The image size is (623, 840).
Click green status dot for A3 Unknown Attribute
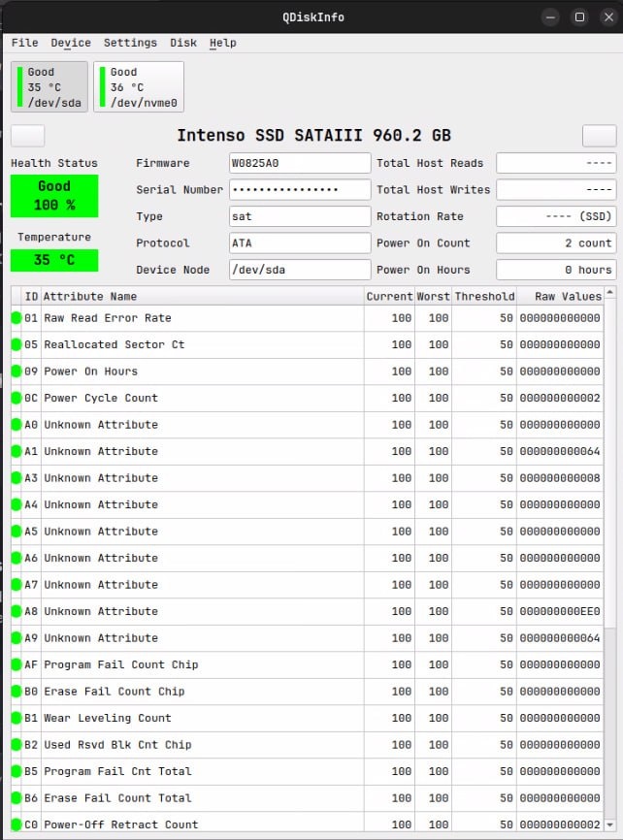pos(16,478)
